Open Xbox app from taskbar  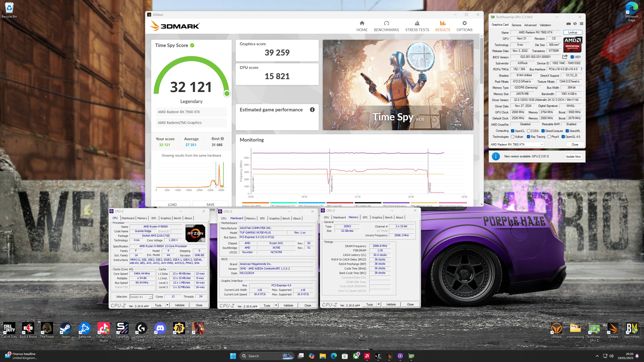pos(356,356)
